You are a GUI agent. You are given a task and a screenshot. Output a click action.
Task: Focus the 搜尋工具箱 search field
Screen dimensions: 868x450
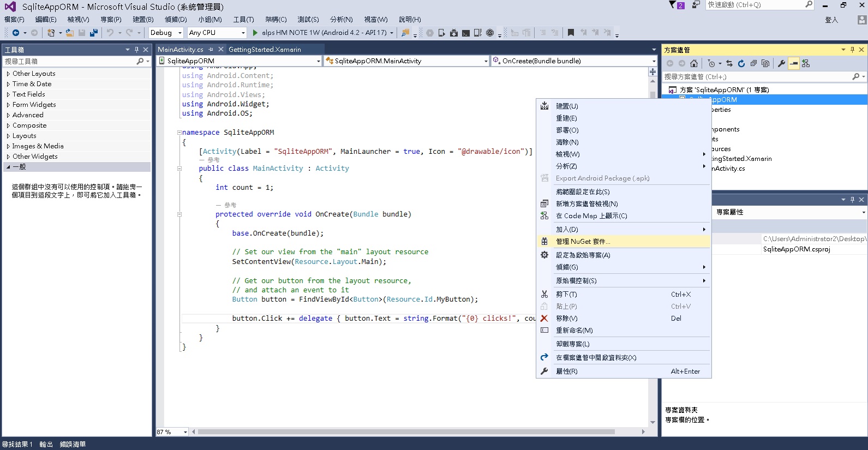69,61
